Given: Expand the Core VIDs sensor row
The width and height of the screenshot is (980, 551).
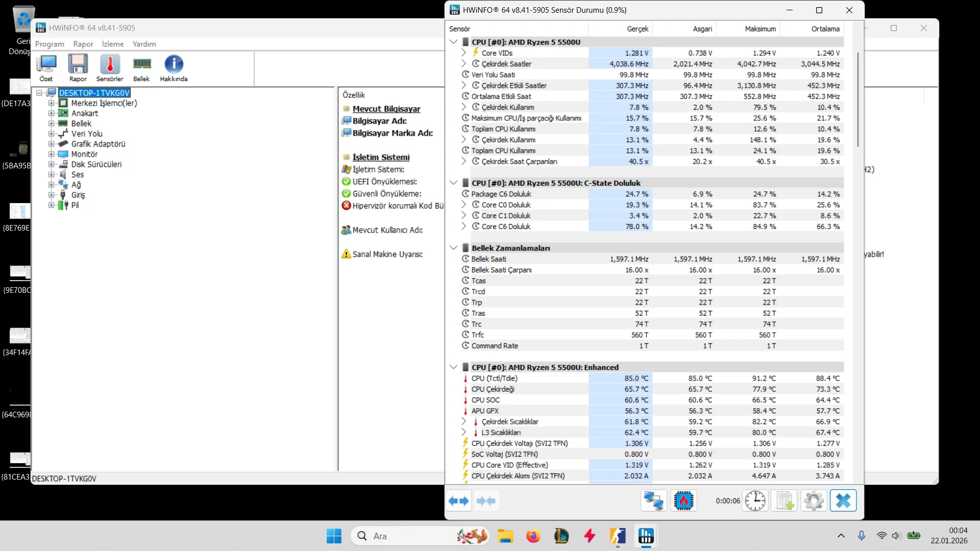Looking at the screenshot, I should pyautogui.click(x=463, y=53).
